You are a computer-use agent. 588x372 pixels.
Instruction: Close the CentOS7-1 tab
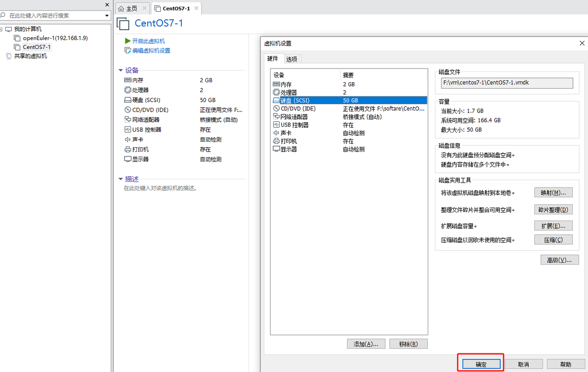click(x=197, y=9)
